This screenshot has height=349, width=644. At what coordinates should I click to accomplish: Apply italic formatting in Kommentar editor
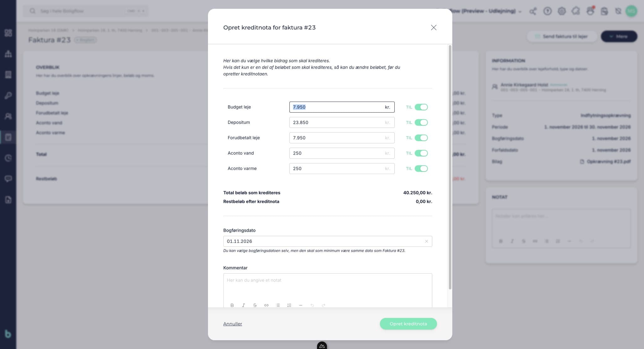pos(243,305)
